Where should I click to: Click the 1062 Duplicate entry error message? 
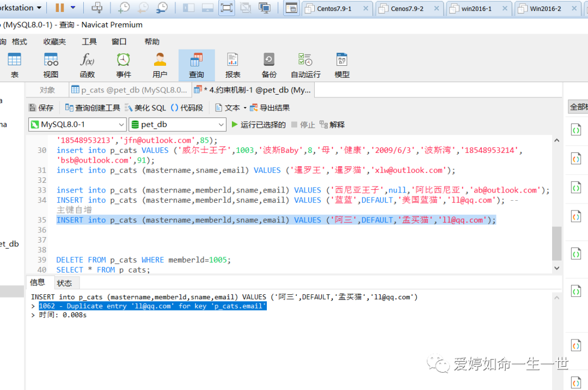[152, 306]
